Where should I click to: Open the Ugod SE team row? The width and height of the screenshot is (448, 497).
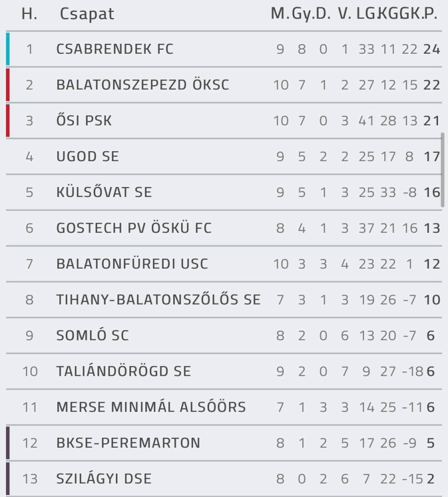pos(88,157)
